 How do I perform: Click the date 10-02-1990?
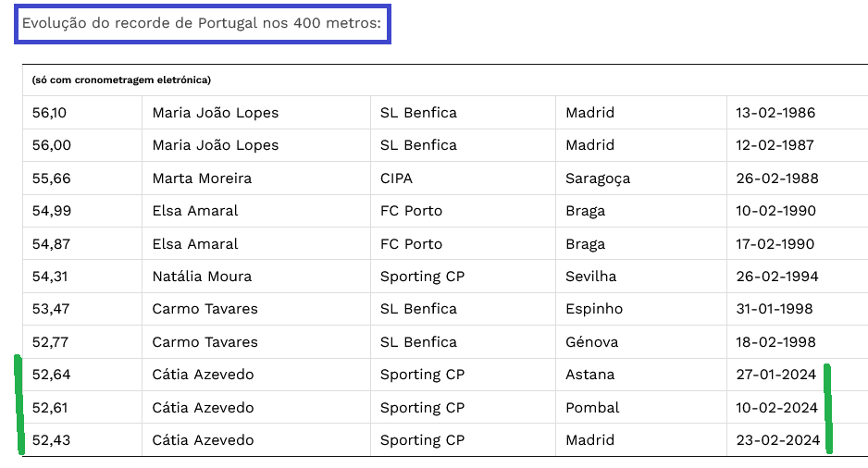(x=775, y=211)
